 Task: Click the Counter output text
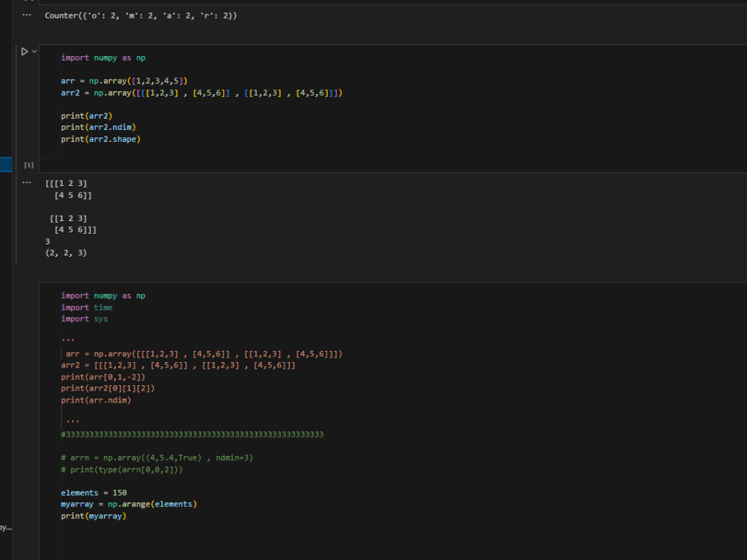click(141, 16)
